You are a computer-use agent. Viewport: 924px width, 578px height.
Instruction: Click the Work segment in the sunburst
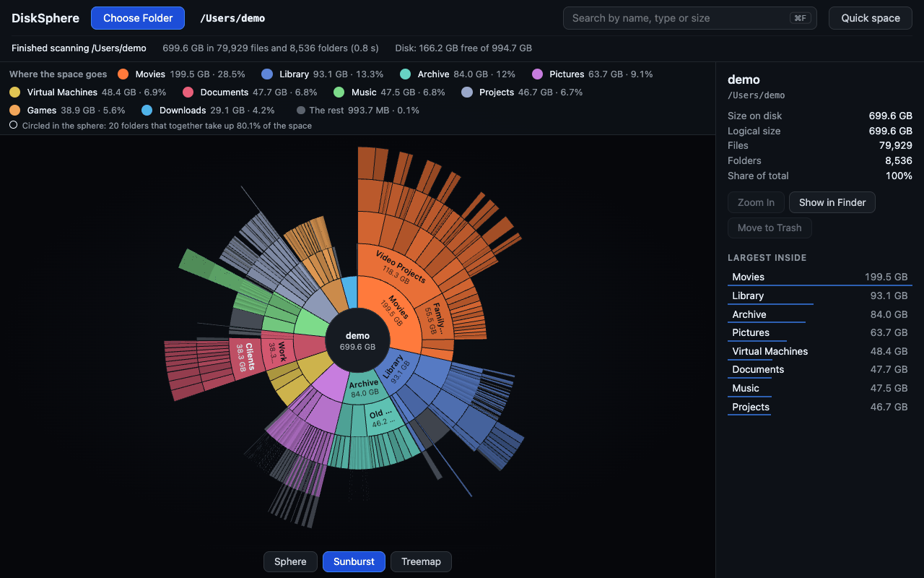click(x=278, y=350)
